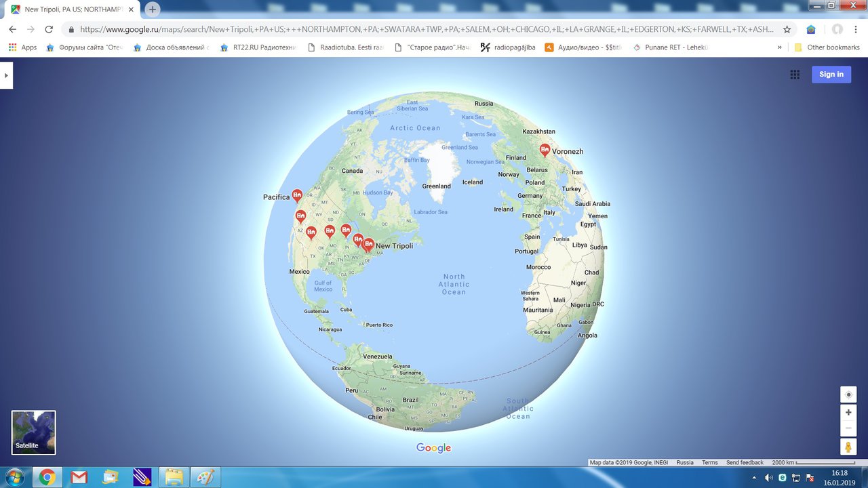Show hidden system tray icons
Viewport: 868px width, 488px height.
(x=754, y=477)
